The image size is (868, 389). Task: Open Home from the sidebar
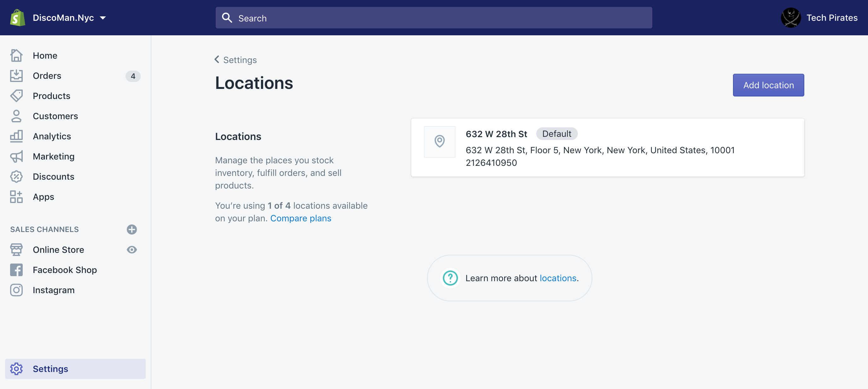[x=16, y=55]
